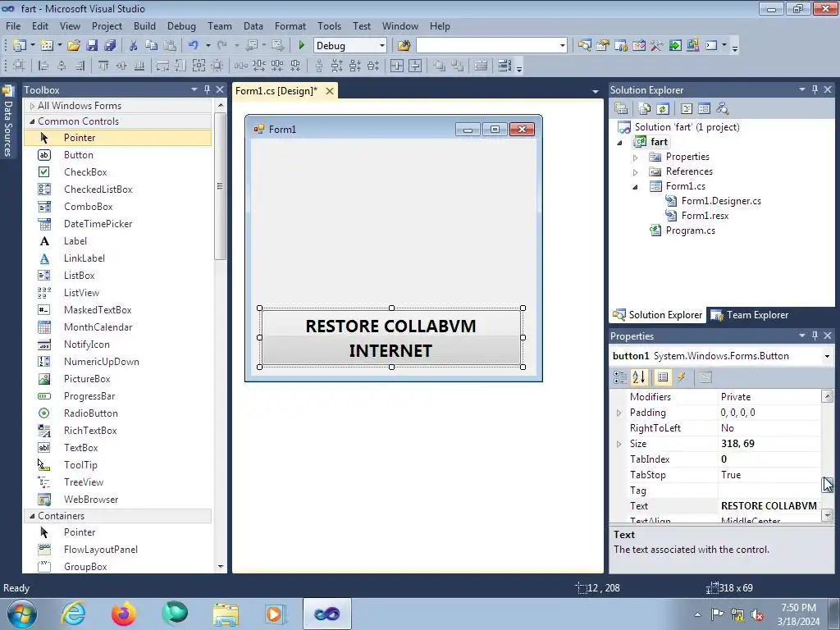This screenshot has width=840, height=630.
Task: Close the Form1.cs [Design] tab
Action: coord(330,91)
